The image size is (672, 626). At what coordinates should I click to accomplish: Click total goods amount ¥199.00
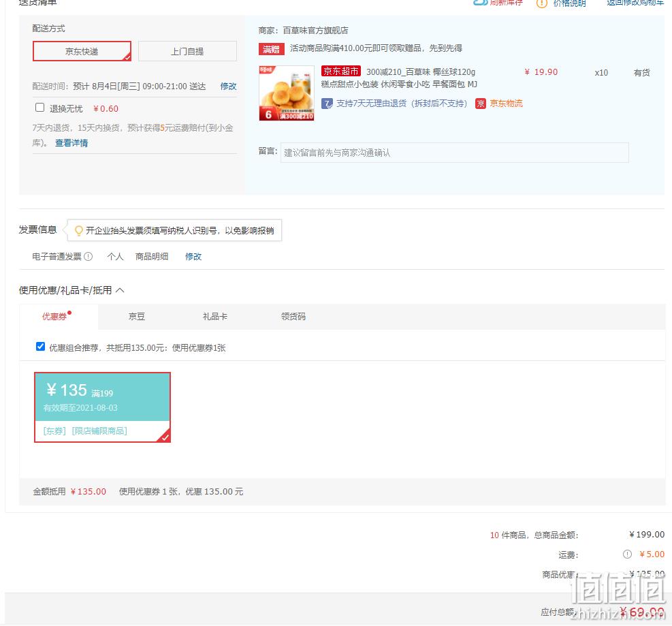tap(647, 534)
